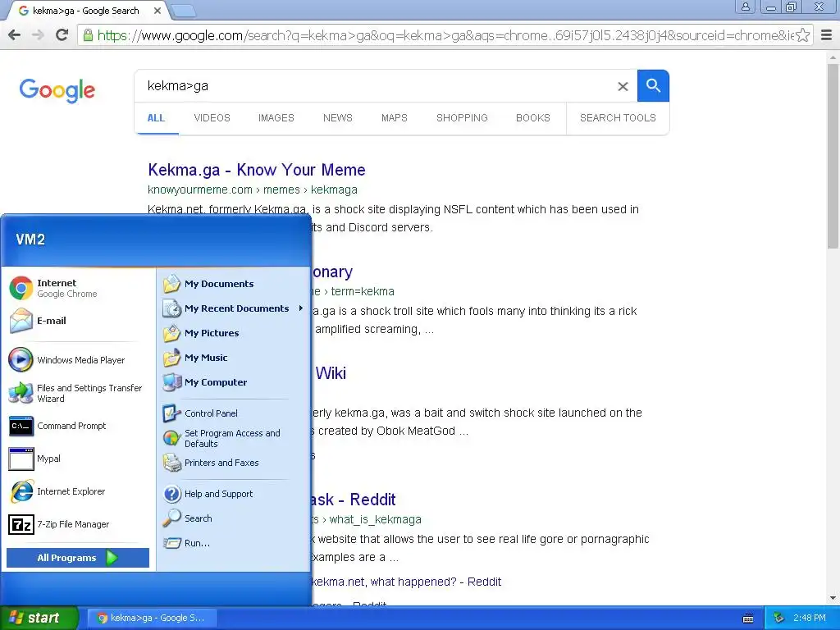Click the green padlock site info icon
The image size is (840, 630).
(x=88, y=35)
